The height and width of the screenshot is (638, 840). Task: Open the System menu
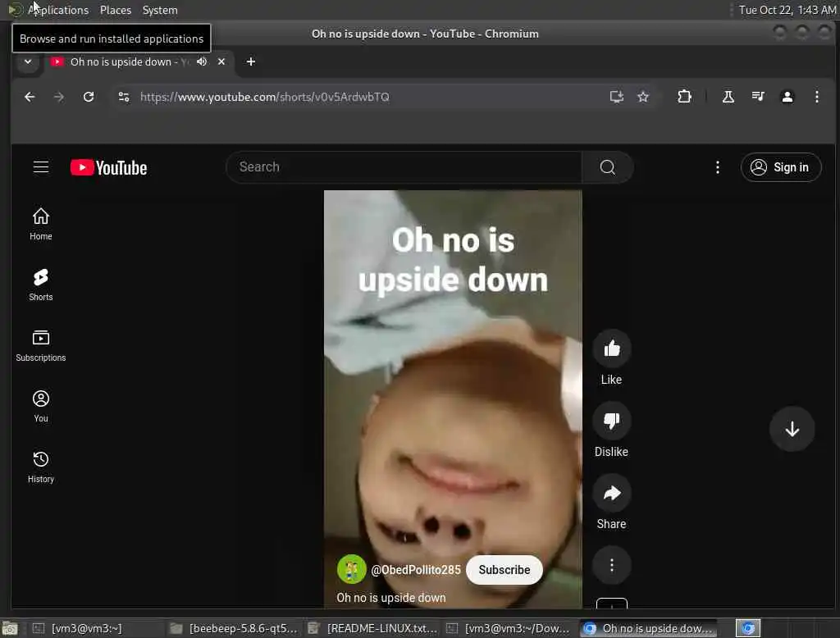[160, 10]
